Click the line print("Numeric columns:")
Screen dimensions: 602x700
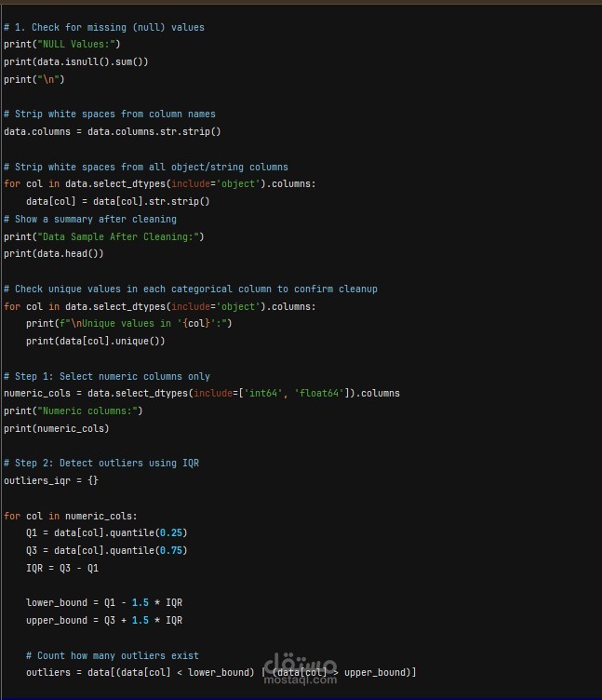coord(74,411)
